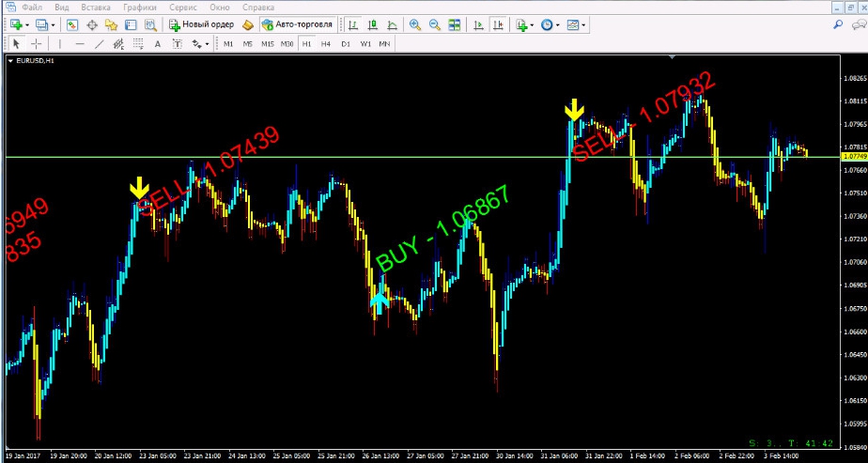Image resolution: width=868 pixels, height=463 pixels.
Task: Click the Zoom Out magnifier icon
Action: (x=434, y=24)
